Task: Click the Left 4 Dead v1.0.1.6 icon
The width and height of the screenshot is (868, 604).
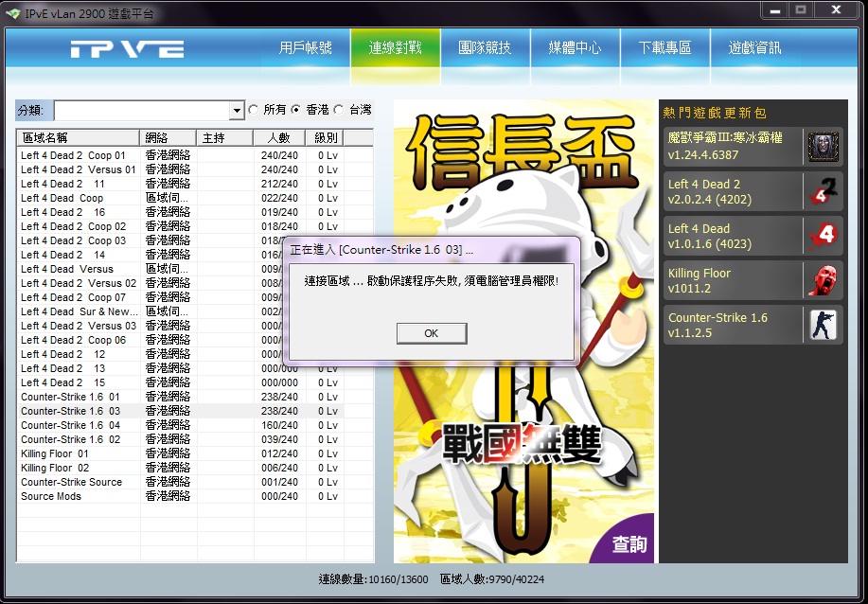Action: (x=823, y=236)
